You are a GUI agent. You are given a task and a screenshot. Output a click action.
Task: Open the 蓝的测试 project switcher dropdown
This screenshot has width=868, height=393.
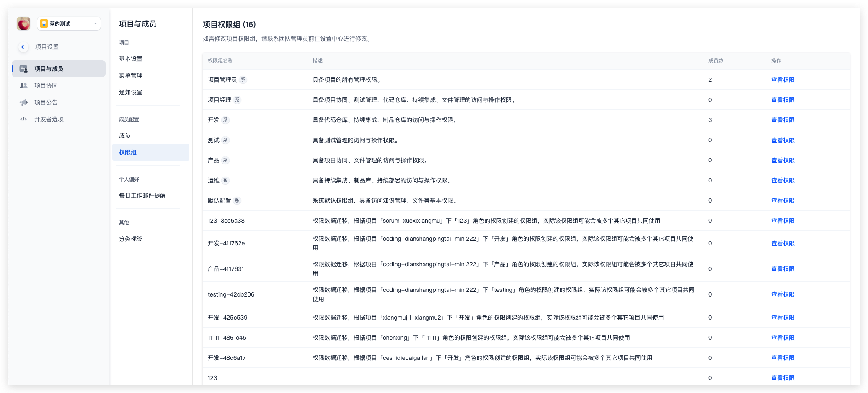point(69,23)
